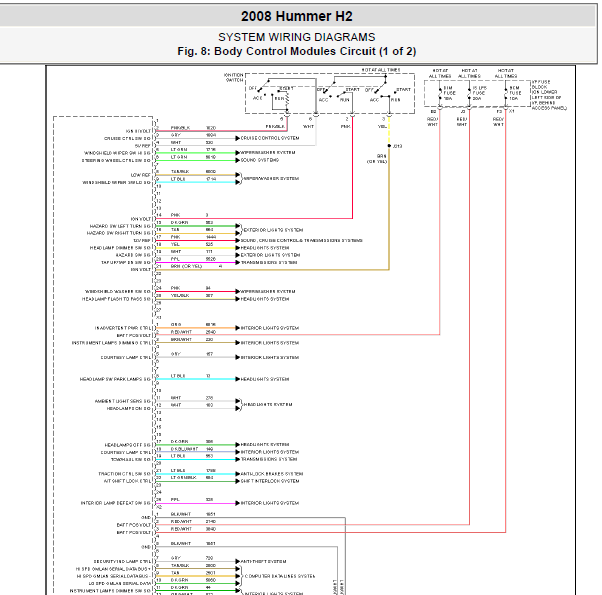
Task: Select the 'SYSTEM WIRING DIAGRAMS' heading
Action: point(296,37)
